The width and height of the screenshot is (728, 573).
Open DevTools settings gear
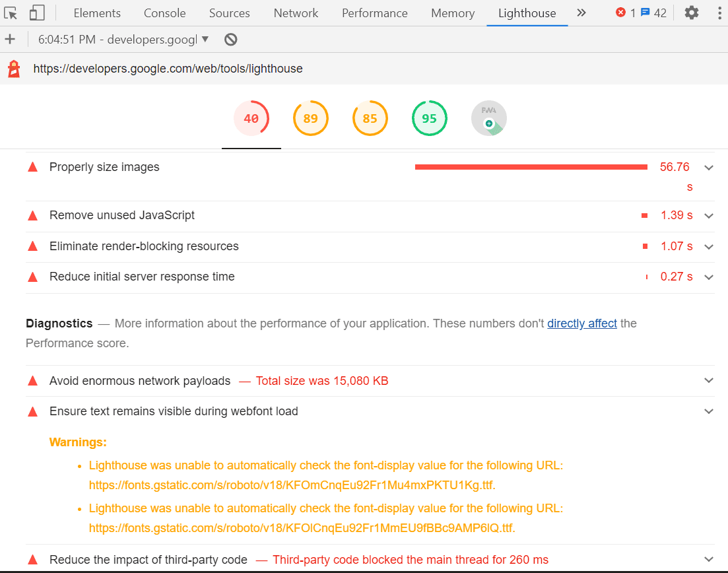pos(691,13)
